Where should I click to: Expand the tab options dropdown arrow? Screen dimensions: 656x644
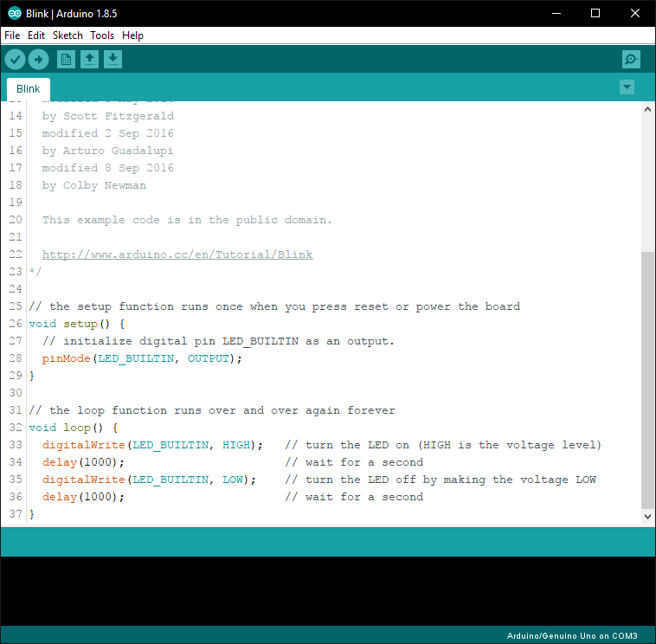(x=627, y=87)
